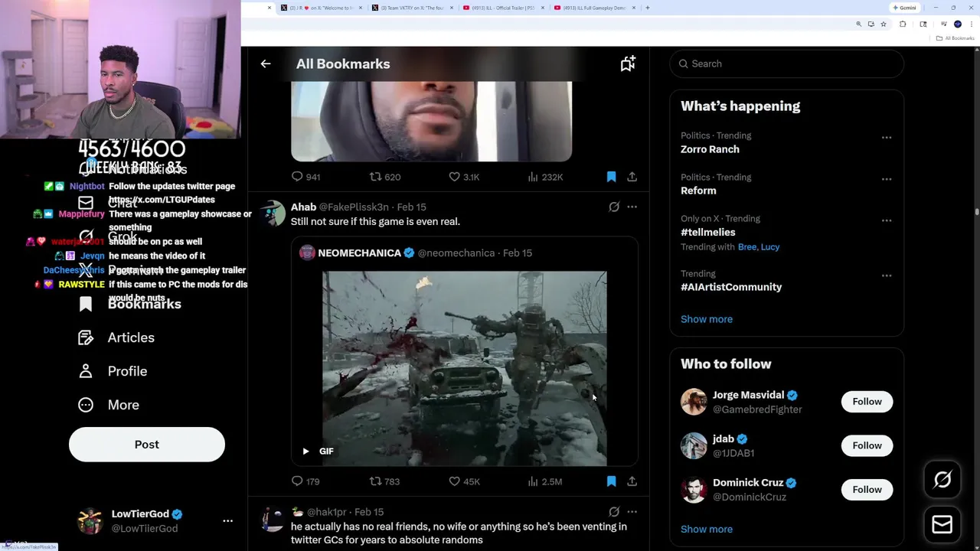Like the post with 3.1K likes
Image resolution: width=980 pixels, height=551 pixels.
pyautogui.click(x=464, y=177)
